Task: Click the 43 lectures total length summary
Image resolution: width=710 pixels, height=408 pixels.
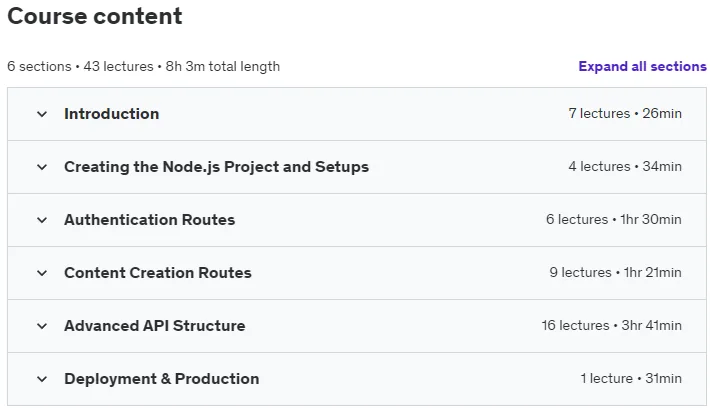Action: (x=143, y=67)
